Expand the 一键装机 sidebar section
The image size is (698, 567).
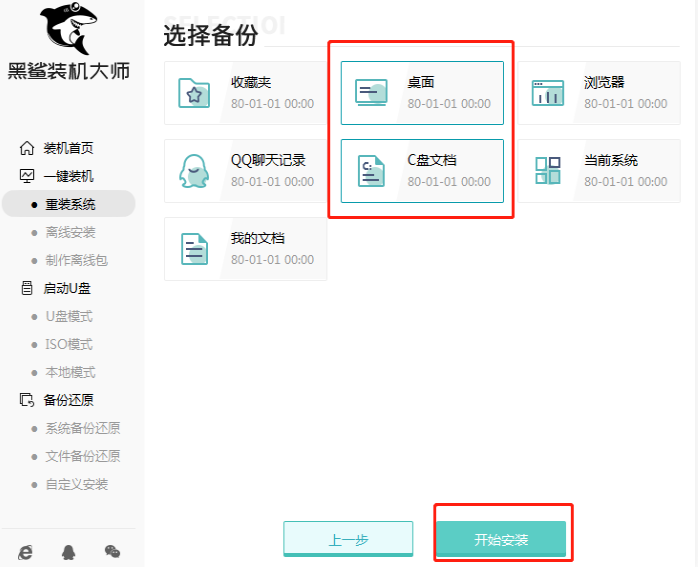point(68,176)
